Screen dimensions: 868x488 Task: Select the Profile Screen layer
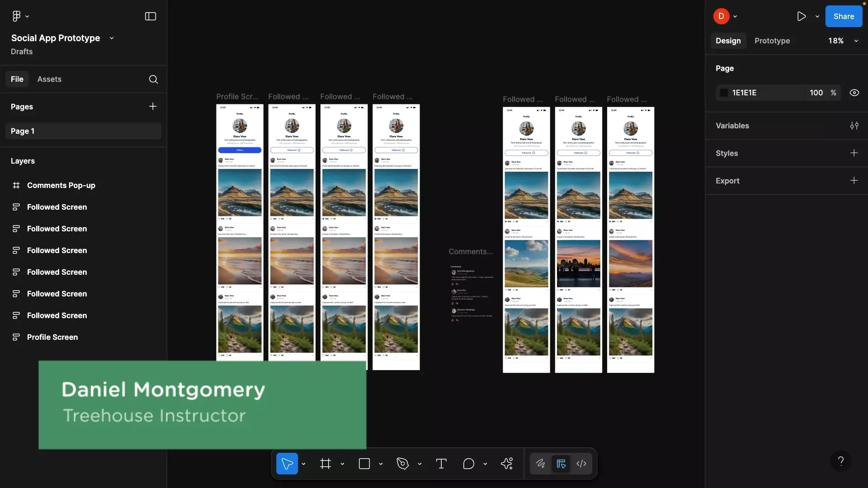pos(52,337)
